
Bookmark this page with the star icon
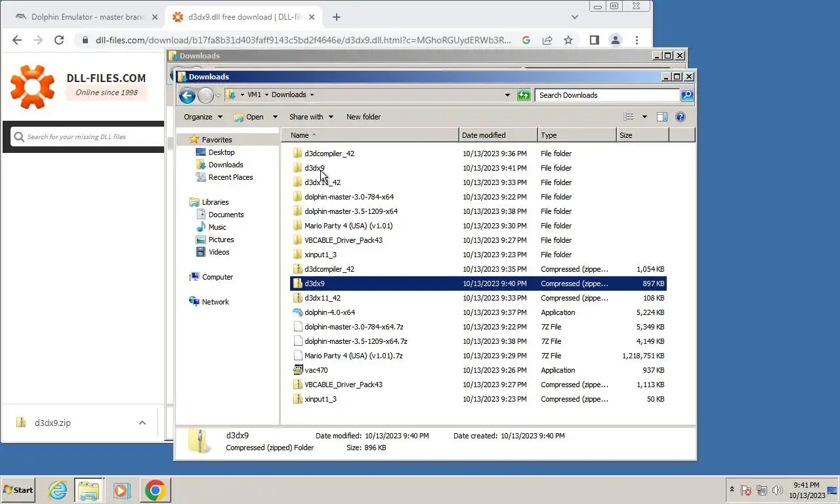coord(568,40)
